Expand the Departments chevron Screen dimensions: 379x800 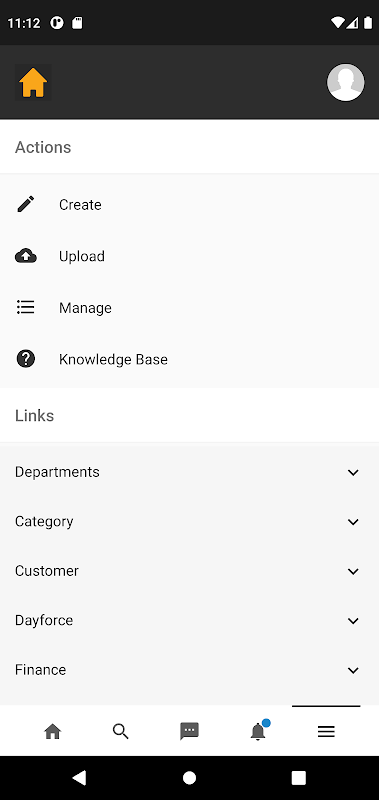pos(353,472)
